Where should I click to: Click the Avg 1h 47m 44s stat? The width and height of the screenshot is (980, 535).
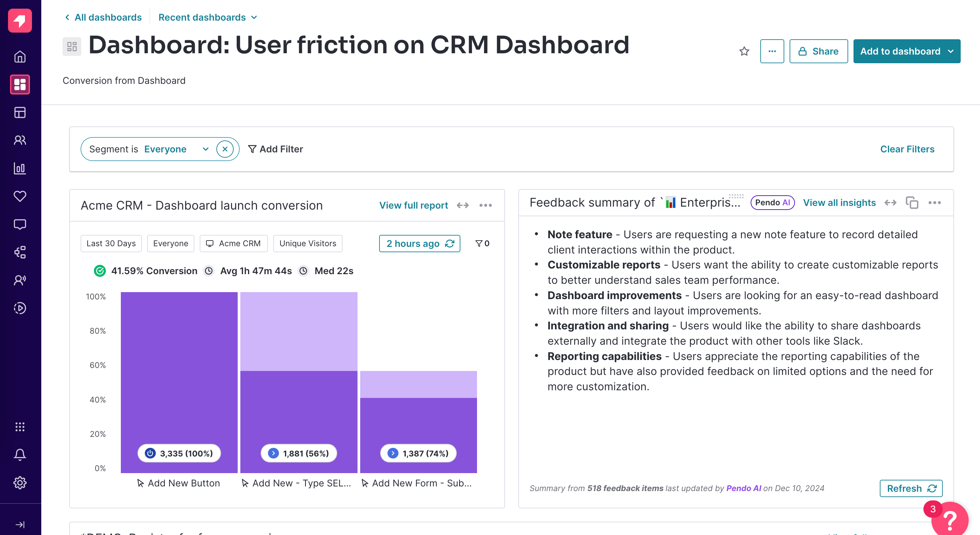[248, 271]
